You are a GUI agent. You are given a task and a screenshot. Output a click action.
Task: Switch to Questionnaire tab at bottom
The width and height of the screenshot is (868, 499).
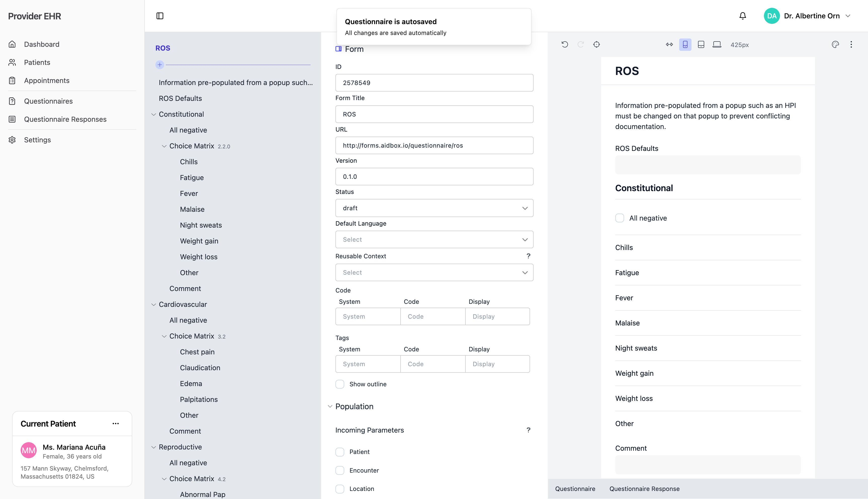point(575,489)
